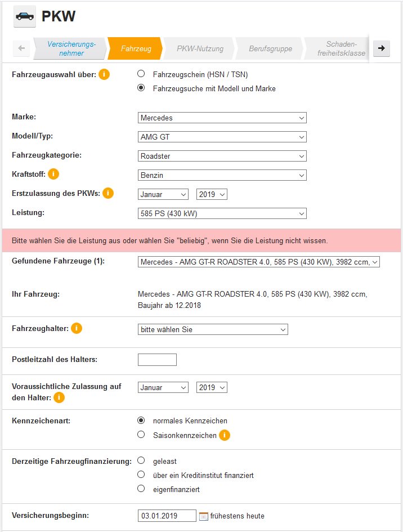Select Fahrzeugschein (HSN / TSN) radio option
The height and width of the screenshot is (532, 403).
pos(141,74)
